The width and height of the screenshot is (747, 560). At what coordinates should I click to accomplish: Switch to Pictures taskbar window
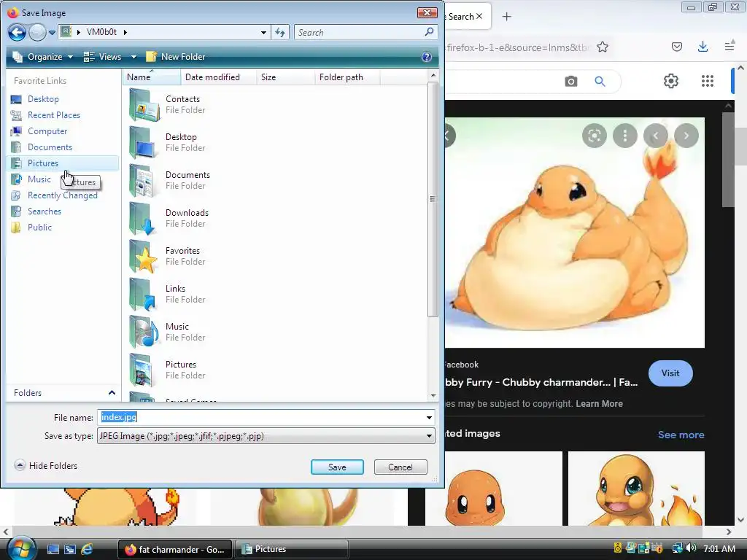tap(292, 549)
